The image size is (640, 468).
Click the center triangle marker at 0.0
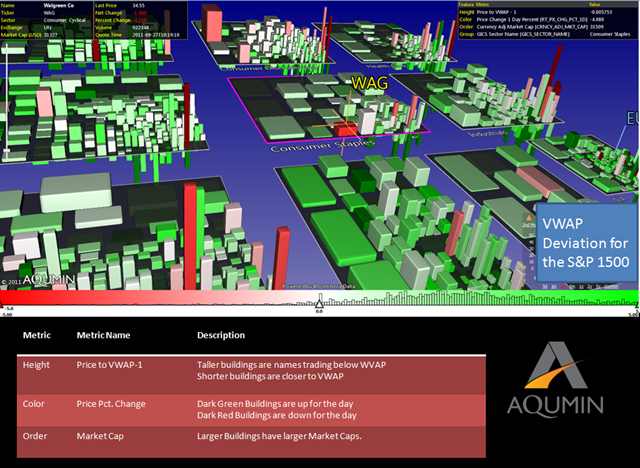pos(319,304)
